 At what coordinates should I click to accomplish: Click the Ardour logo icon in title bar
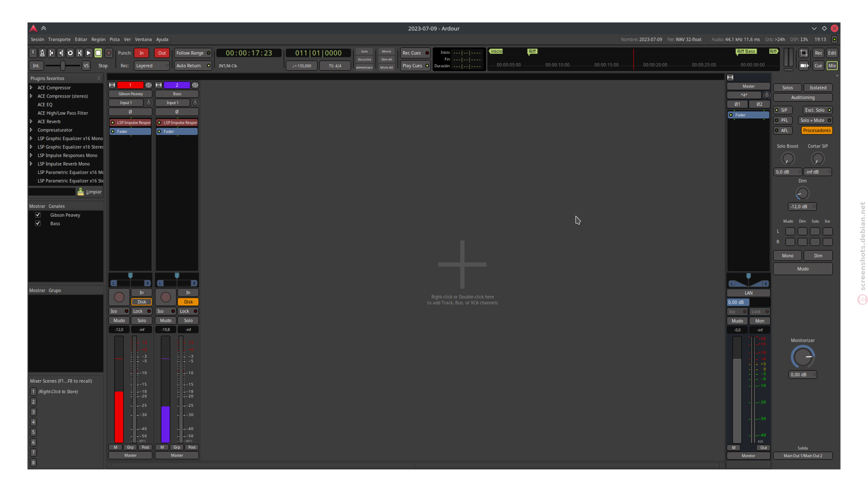pyautogui.click(x=33, y=28)
